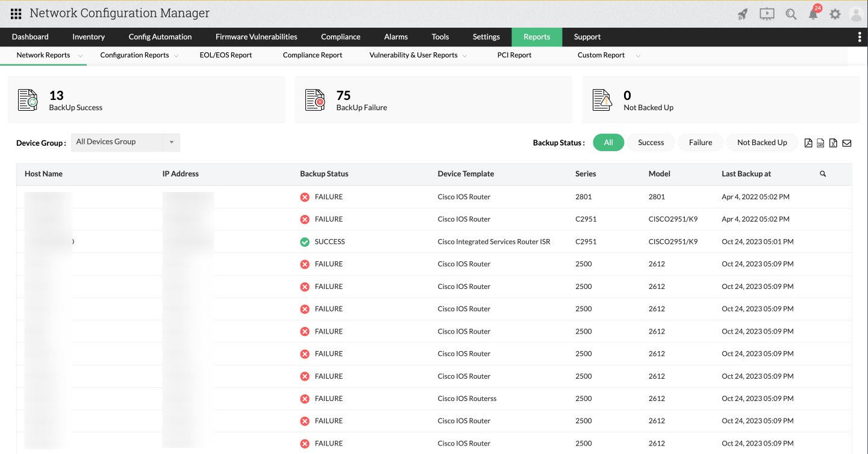Open Firmware Vulnerabilities tab
Image resolution: width=868 pixels, height=454 pixels.
[x=257, y=37]
